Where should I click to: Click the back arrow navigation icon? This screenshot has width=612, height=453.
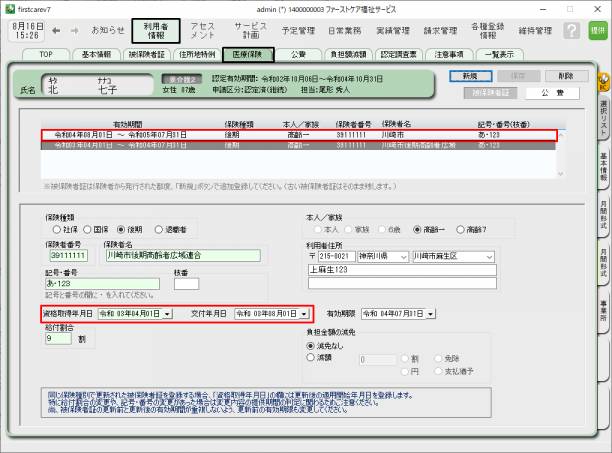pos(57,30)
